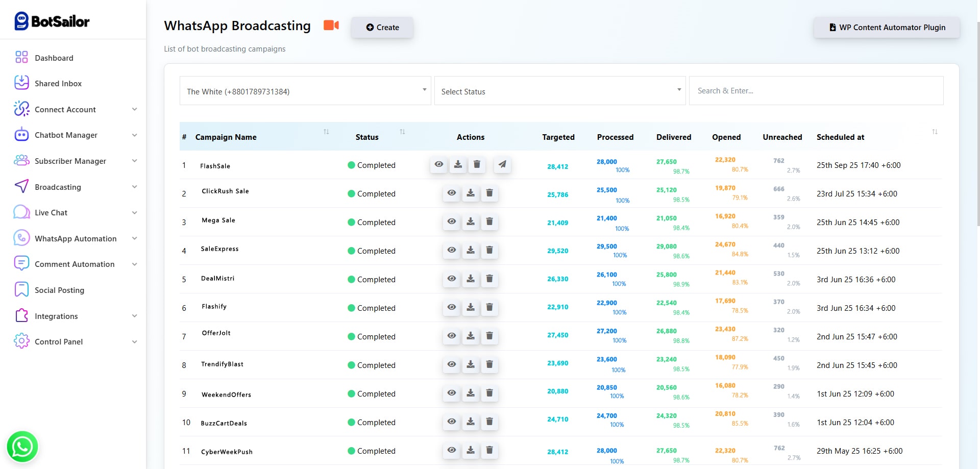Click the Search & Enter input field

click(x=816, y=91)
